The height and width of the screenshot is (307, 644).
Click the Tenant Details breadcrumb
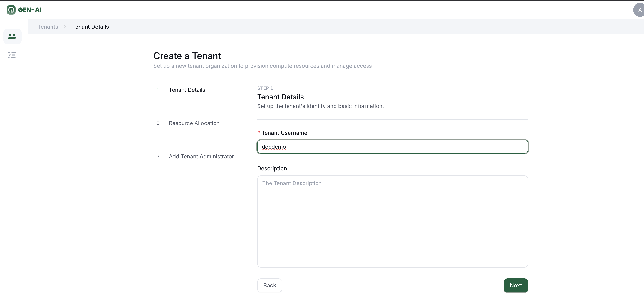pos(90,27)
